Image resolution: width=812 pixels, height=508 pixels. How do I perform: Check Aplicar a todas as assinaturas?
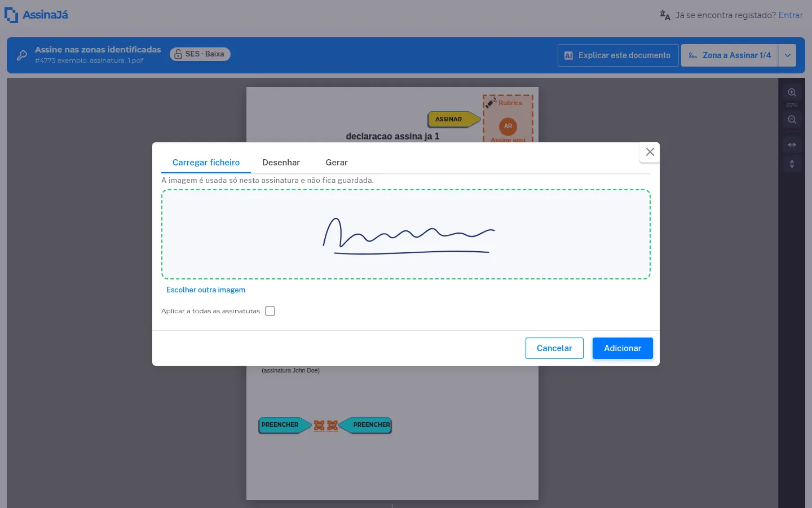(270, 311)
